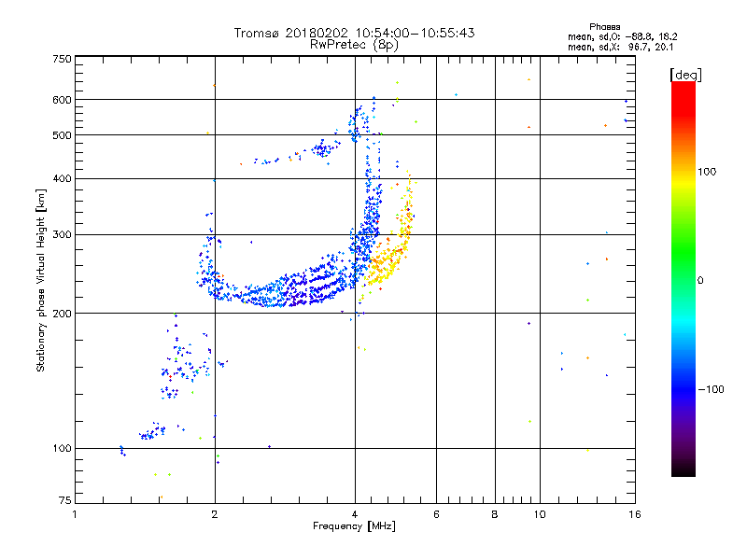Image resolution: width=747 pixels, height=560 pixels.
Task: Click the colorbar's '-100' tick label
Action: (x=712, y=389)
